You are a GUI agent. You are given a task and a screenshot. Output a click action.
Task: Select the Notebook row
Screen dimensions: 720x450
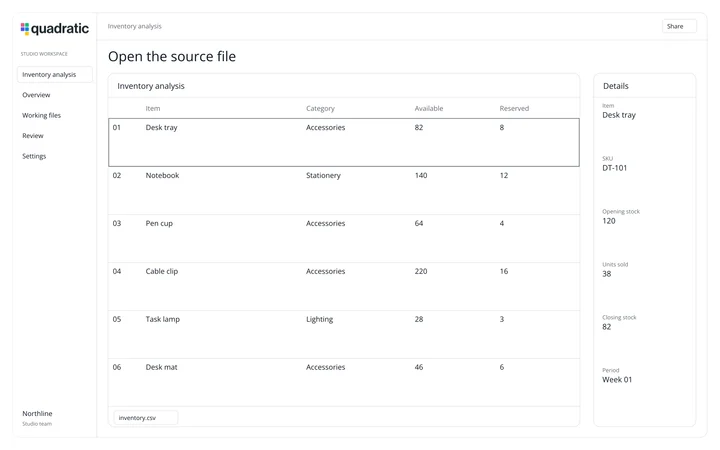(343, 191)
